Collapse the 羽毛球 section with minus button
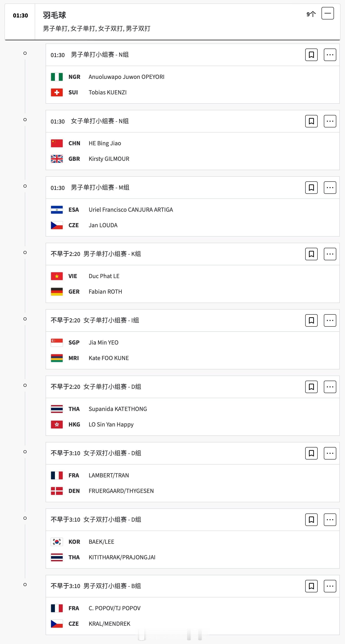Image resolution: width=345 pixels, height=644 pixels. (328, 13)
